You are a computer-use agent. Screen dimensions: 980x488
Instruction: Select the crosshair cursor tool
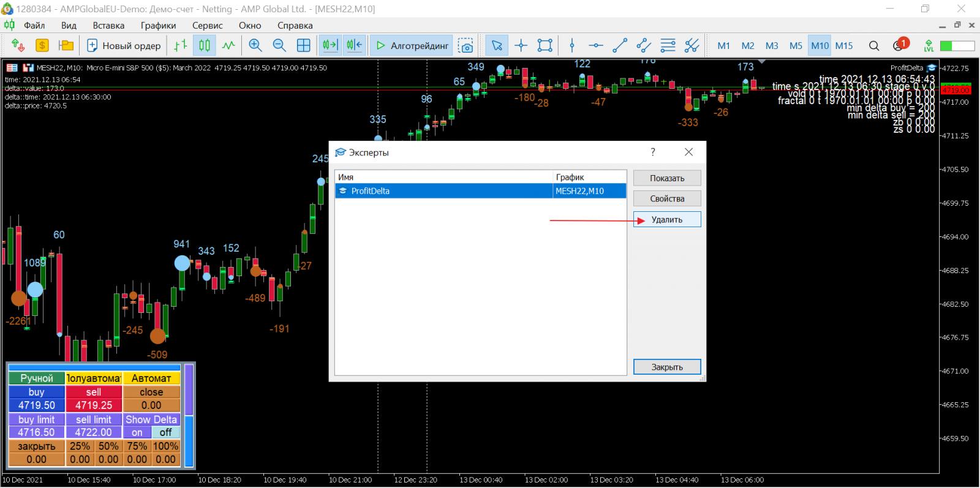(521, 45)
